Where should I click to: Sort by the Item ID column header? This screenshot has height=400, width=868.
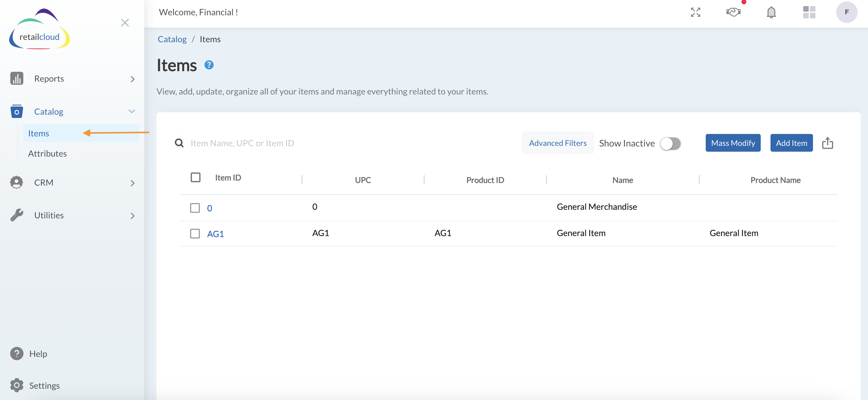pyautogui.click(x=228, y=178)
